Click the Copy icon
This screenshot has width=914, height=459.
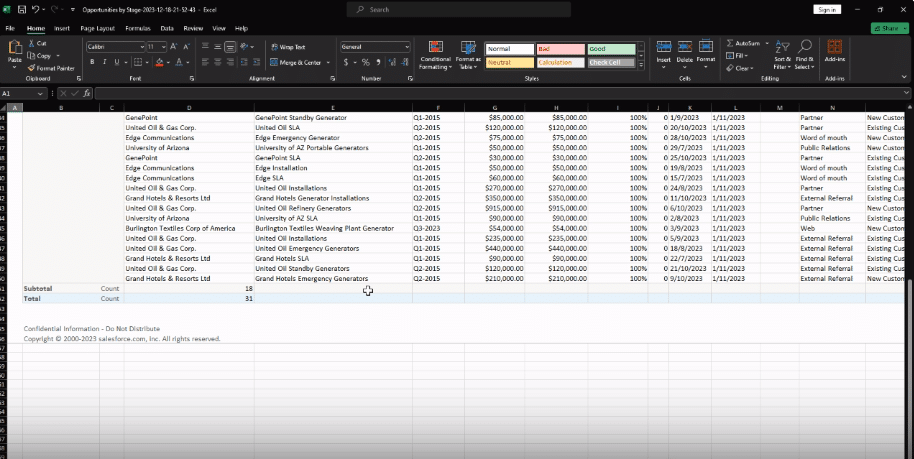click(x=31, y=56)
